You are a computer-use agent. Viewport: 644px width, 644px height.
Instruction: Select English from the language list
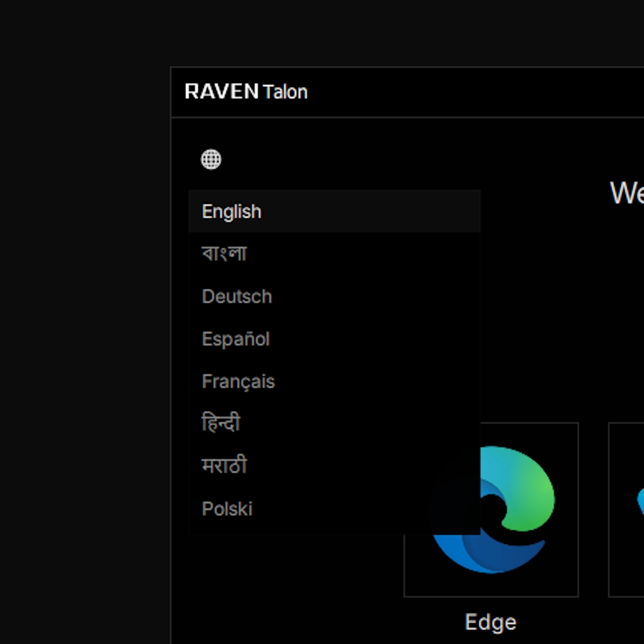[x=334, y=211]
